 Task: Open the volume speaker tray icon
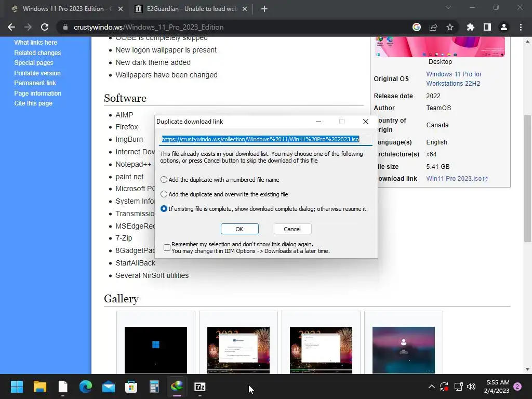click(x=471, y=387)
